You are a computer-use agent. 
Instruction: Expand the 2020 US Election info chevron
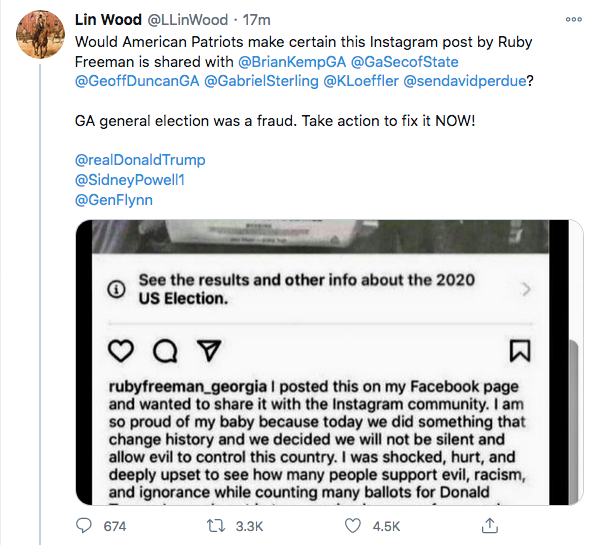tap(526, 289)
